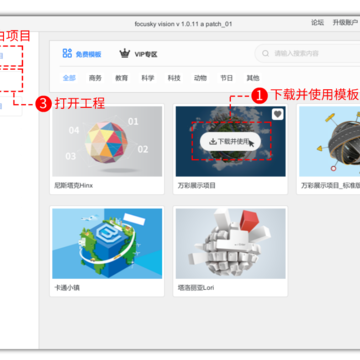Open the VIP专区 tab
This screenshot has height=360, width=360.
pyautogui.click(x=138, y=54)
